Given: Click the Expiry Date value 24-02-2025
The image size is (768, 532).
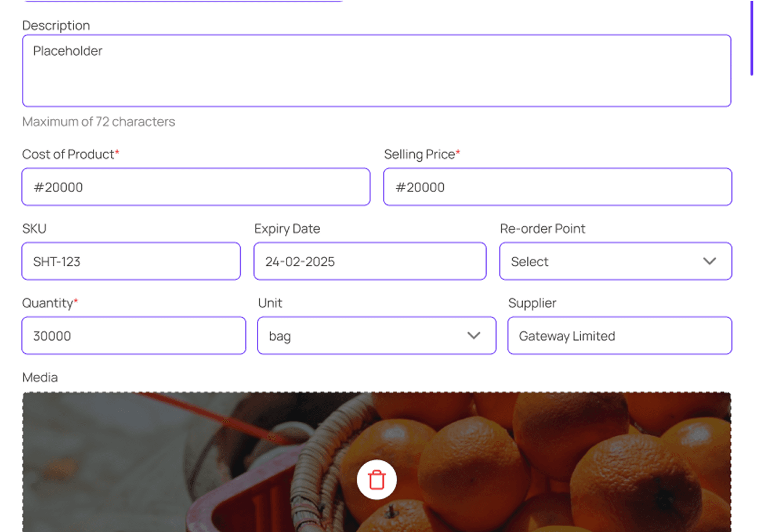Looking at the screenshot, I should pos(299,262).
